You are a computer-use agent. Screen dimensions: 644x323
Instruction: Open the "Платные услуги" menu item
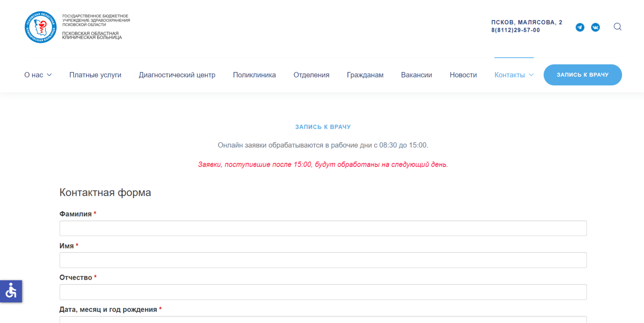[95, 75]
